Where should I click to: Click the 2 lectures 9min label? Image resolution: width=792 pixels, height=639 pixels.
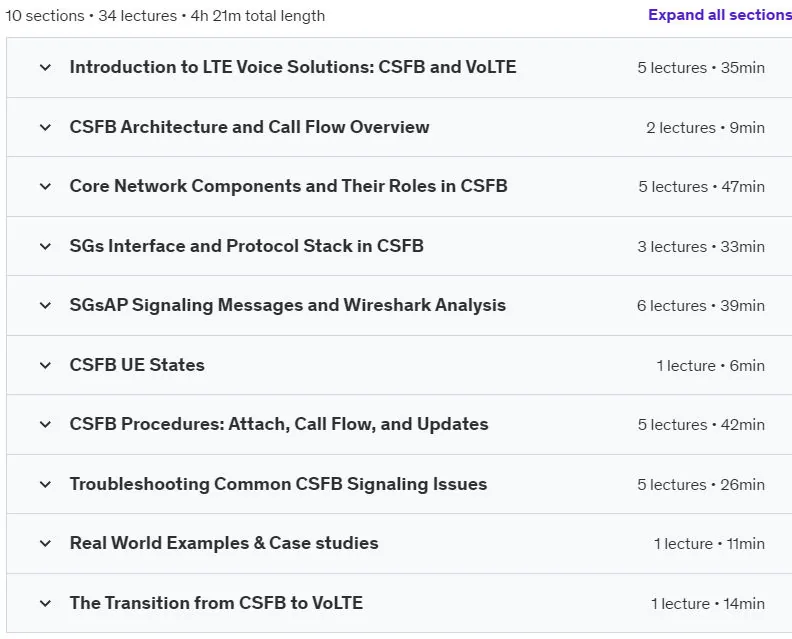point(705,128)
